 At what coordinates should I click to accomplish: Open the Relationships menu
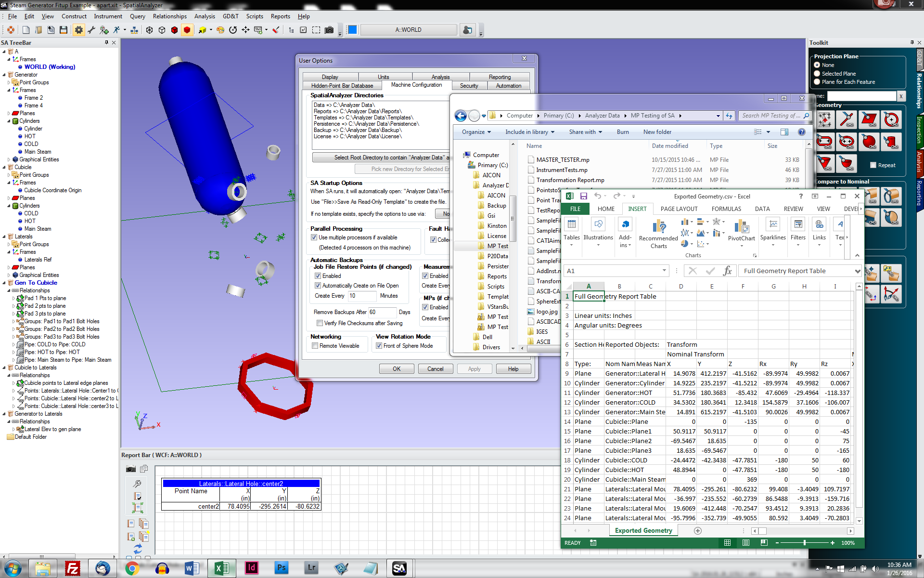pos(169,16)
